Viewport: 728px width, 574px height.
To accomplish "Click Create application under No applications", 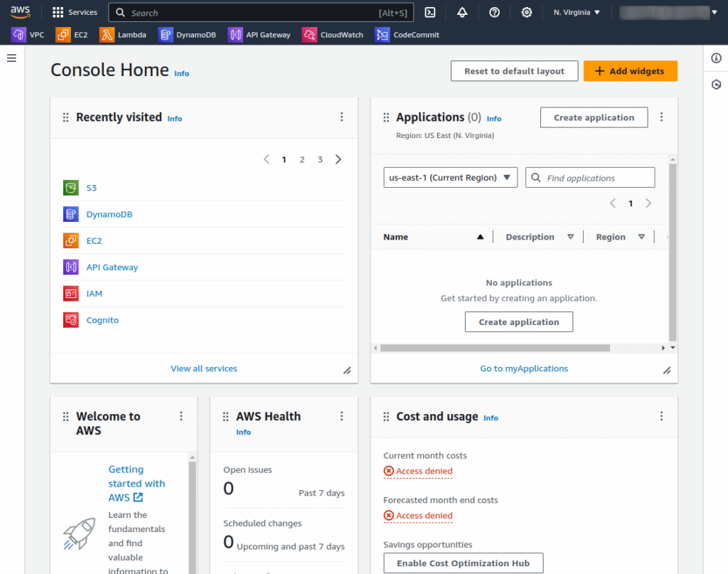I will pos(519,321).
